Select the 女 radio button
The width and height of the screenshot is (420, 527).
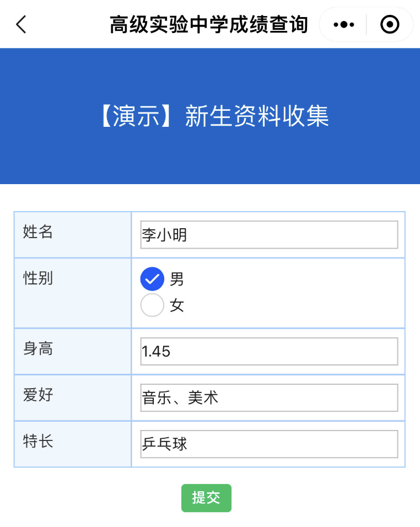tap(152, 305)
